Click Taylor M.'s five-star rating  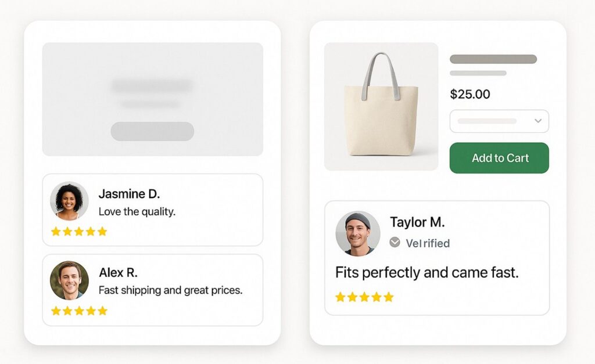click(364, 297)
